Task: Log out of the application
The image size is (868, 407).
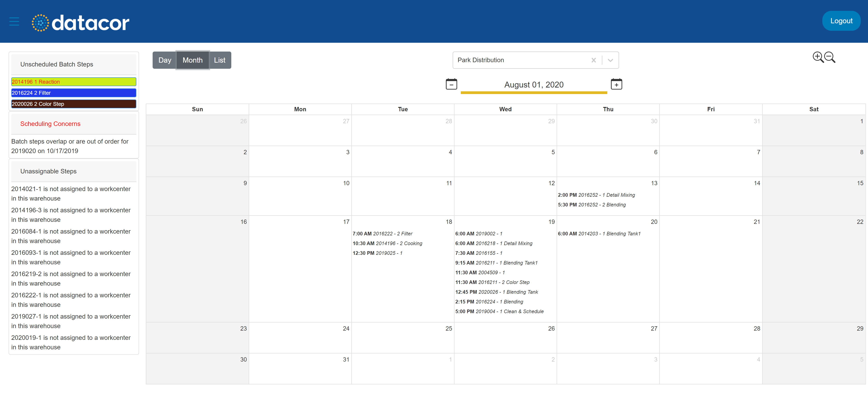Action: tap(841, 21)
